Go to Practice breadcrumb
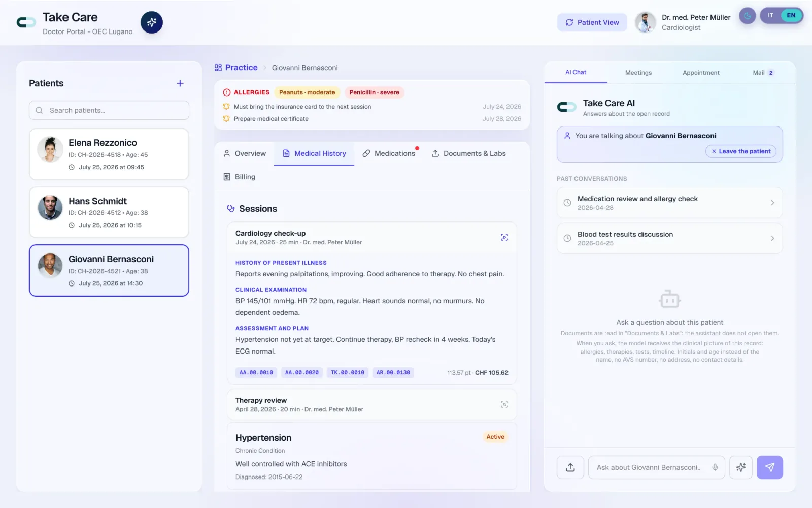Screen dimensions: 812x508 point(236,68)
